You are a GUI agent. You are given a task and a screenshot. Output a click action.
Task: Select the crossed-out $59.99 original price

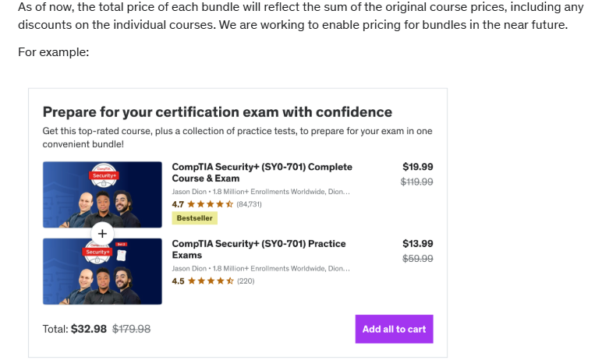pyautogui.click(x=417, y=259)
